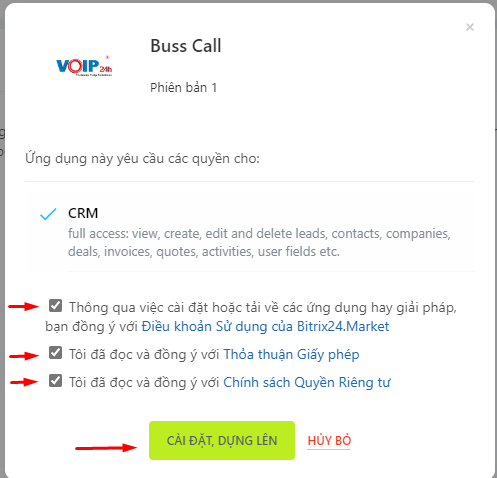Click the blue CRM permission checkmark

[x=48, y=214]
